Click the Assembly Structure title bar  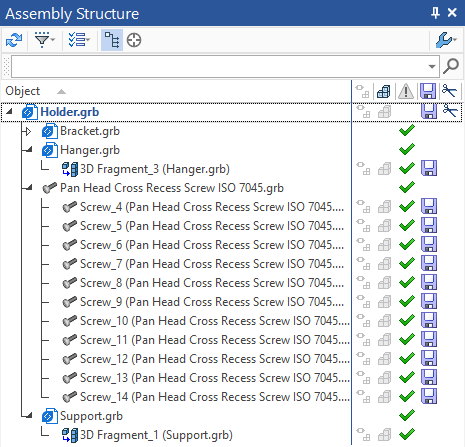tap(232, 13)
